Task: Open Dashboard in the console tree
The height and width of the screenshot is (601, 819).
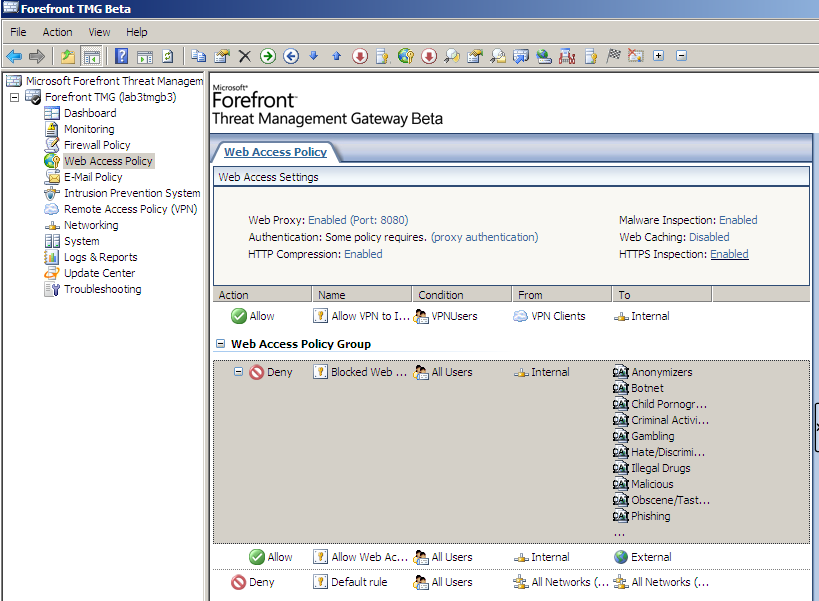Action: [90, 113]
